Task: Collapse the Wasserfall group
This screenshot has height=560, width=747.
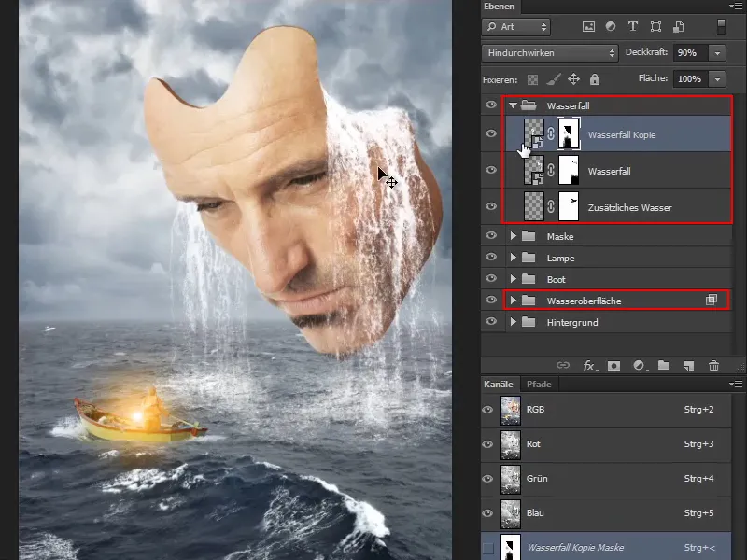Action: coord(513,105)
